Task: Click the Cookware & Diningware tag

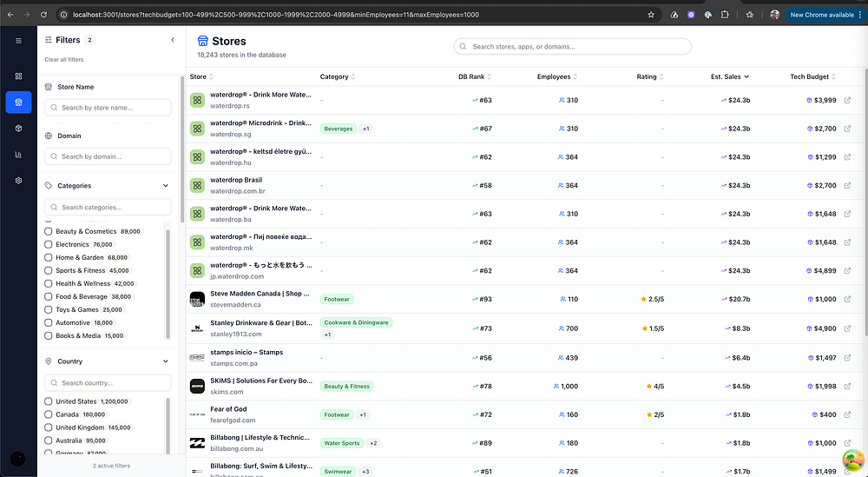Action: [x=356, y=322]
